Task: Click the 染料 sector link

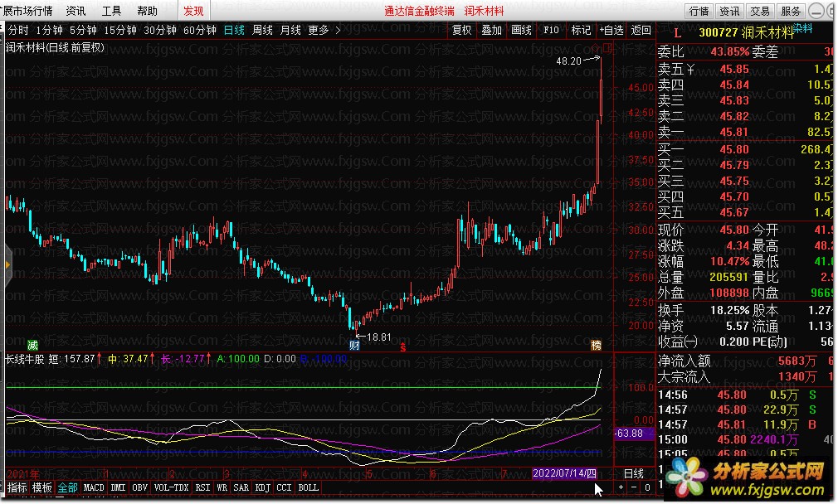Action: pyautogui.click(x=802, y=28)
